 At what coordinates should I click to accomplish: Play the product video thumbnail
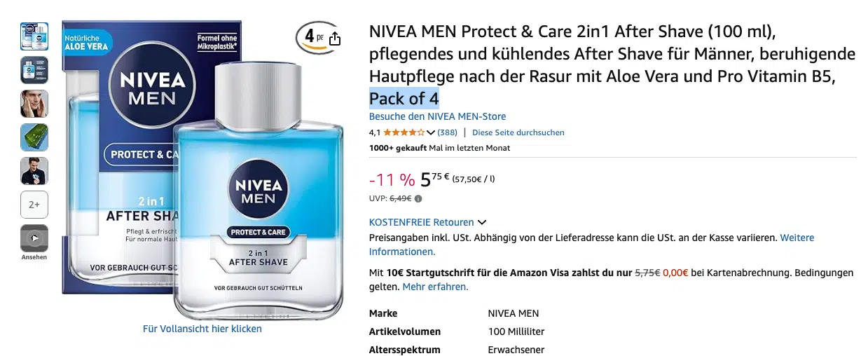pyautogui.click(x=34, y=238)
